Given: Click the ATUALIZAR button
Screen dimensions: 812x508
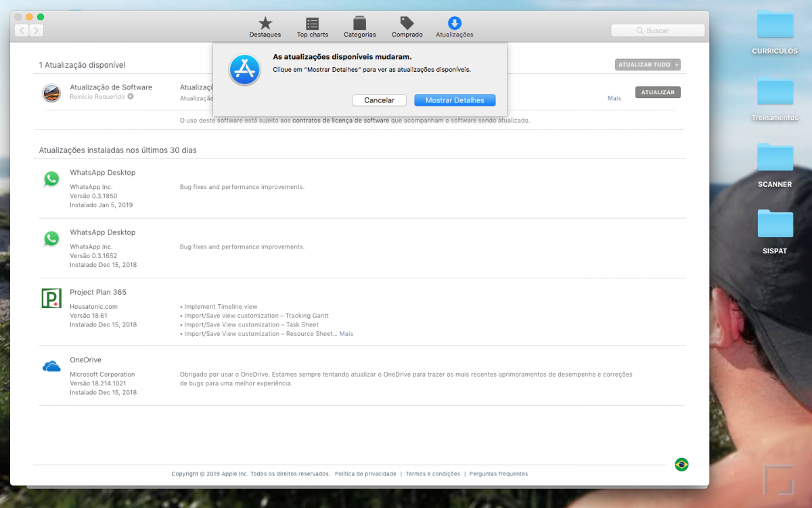Looking at the screenshot, I should coord(658,93).
